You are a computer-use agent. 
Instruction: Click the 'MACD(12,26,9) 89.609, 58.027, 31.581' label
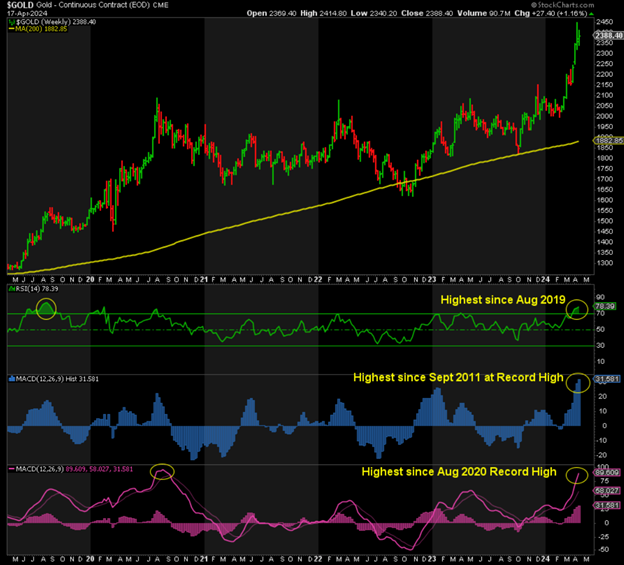click(x=74, y=469)
